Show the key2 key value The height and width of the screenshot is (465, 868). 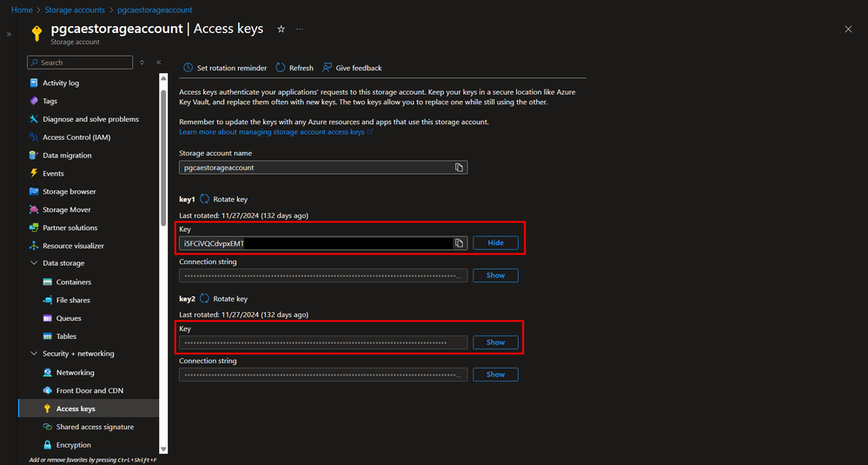[x=495, y=342]
